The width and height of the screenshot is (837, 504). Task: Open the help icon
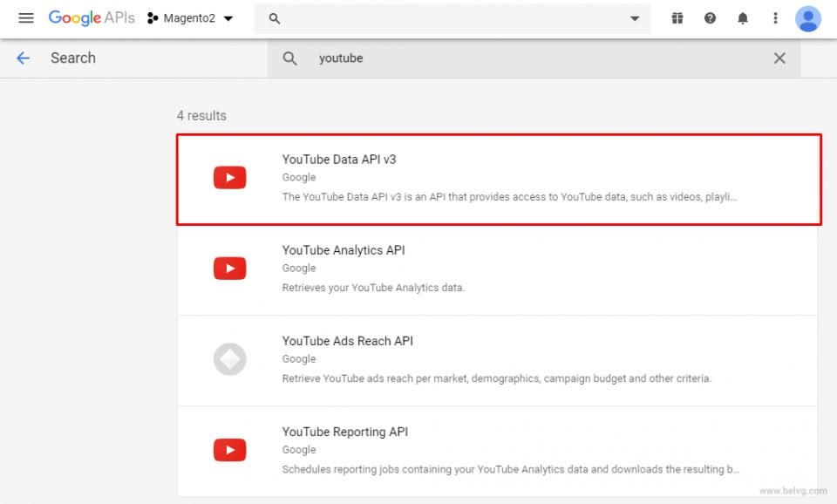click(710, 17)
